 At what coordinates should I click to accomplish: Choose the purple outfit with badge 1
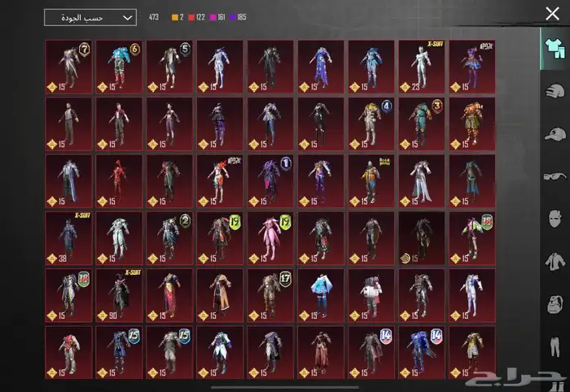click(270, 180)
